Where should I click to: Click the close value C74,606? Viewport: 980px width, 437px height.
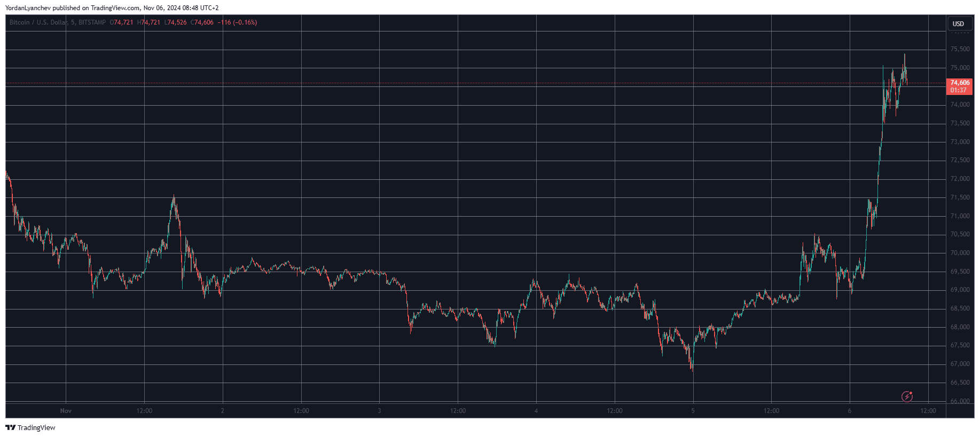point(202,22)
